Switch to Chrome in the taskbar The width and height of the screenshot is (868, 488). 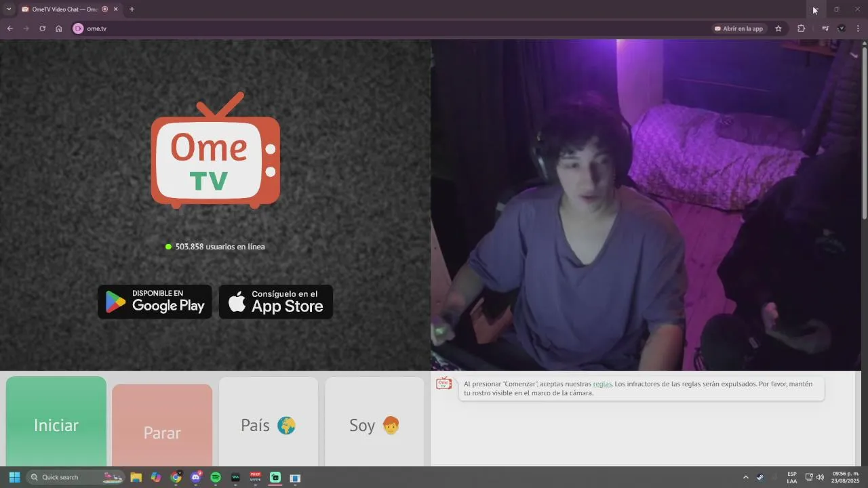click(176, 477)
